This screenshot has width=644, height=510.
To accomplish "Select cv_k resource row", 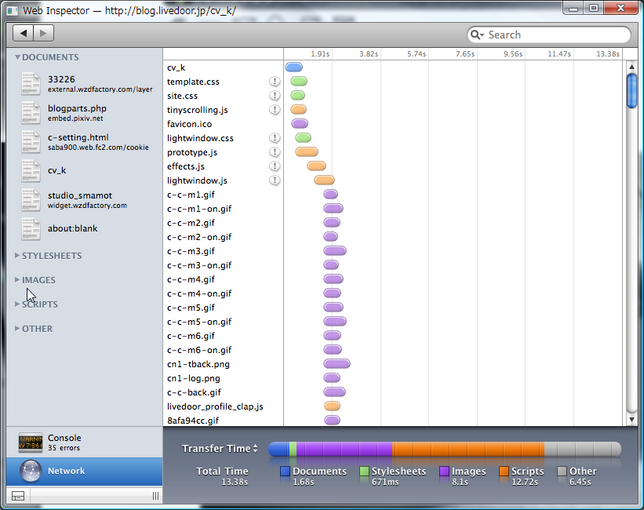I will point(223,68).
